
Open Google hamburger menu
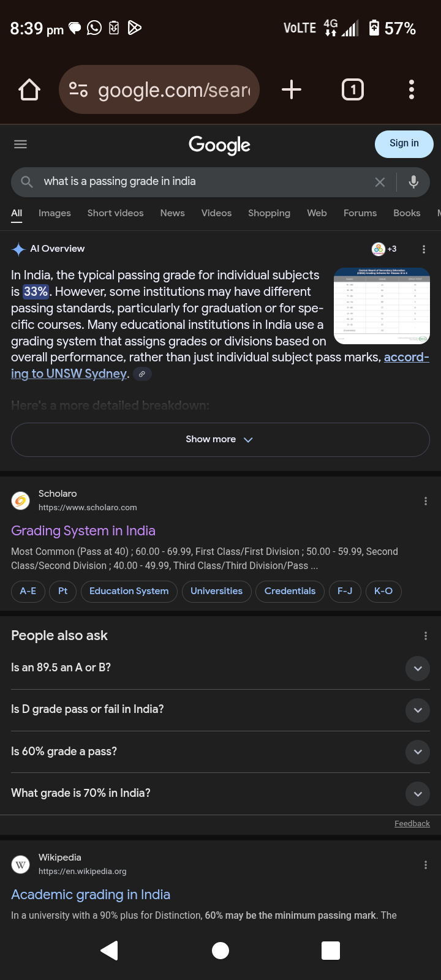pyautogui.click(x=20, y=145)
